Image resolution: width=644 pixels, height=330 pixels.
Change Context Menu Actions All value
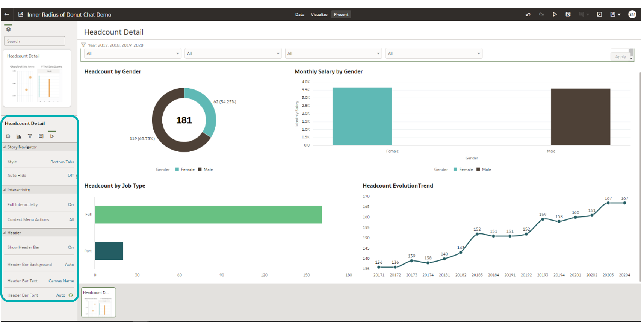click(71, 219)
